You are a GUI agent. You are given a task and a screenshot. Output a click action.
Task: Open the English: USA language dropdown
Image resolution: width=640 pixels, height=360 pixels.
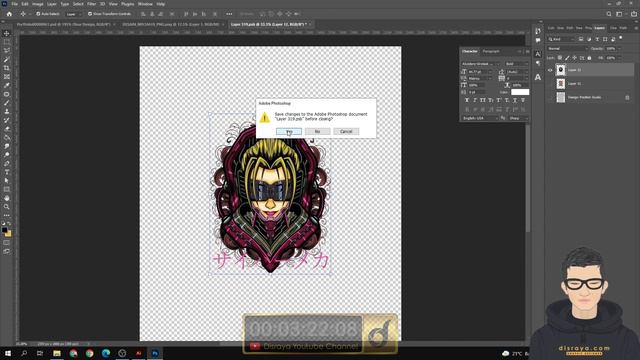(x=480, y=118)
